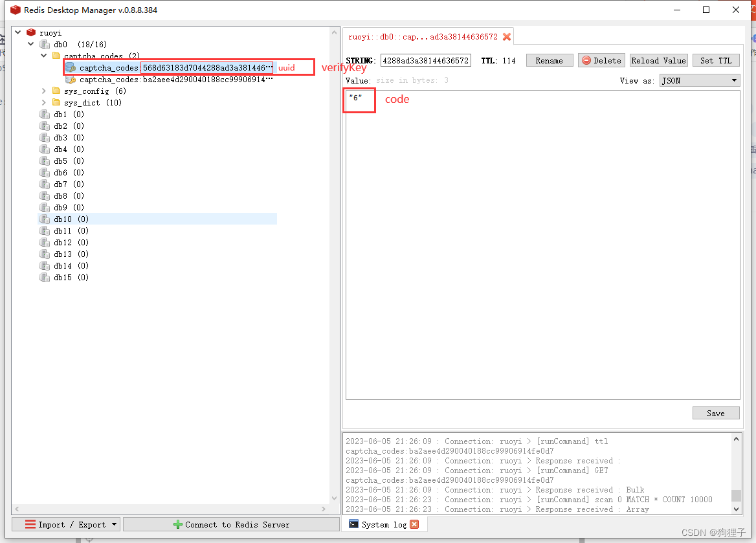Image resolution: width=756 pixels, height=543 pixels.
Task: Delete the current key
Action: (x=601, y=60)
